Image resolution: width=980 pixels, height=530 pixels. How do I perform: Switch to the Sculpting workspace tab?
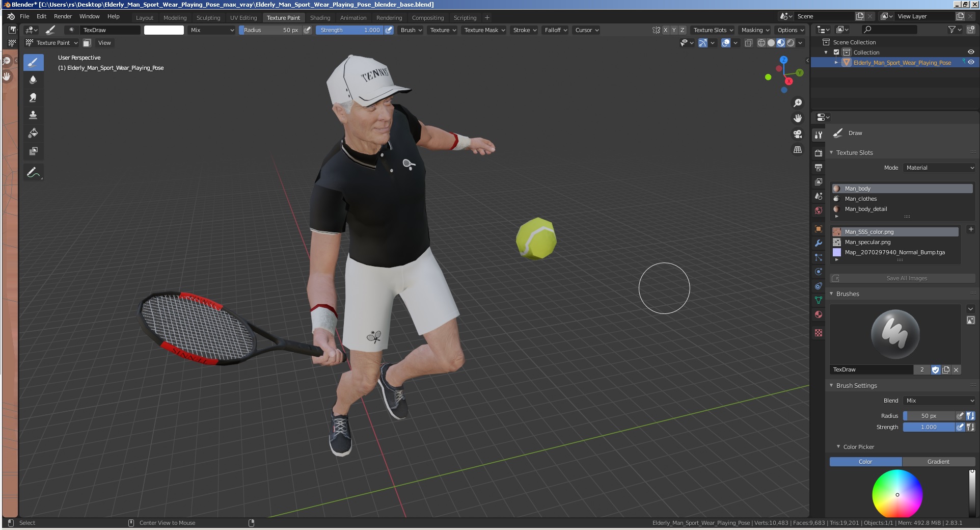point(208,18)
